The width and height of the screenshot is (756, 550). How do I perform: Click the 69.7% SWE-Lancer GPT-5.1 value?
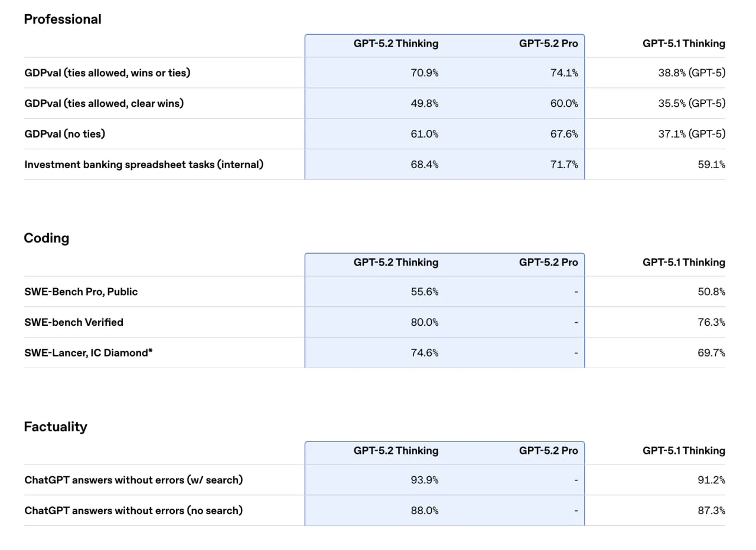click(712, 353)
